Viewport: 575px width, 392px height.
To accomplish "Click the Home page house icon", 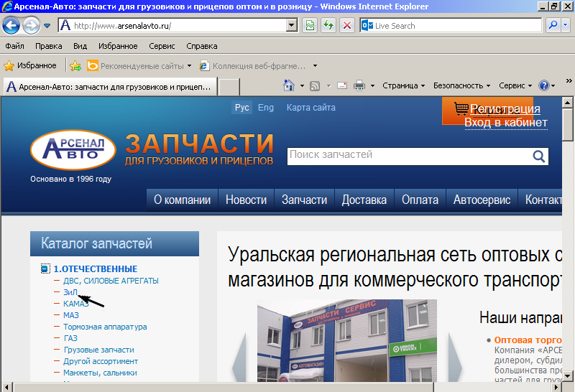I will tap(289, 85).
